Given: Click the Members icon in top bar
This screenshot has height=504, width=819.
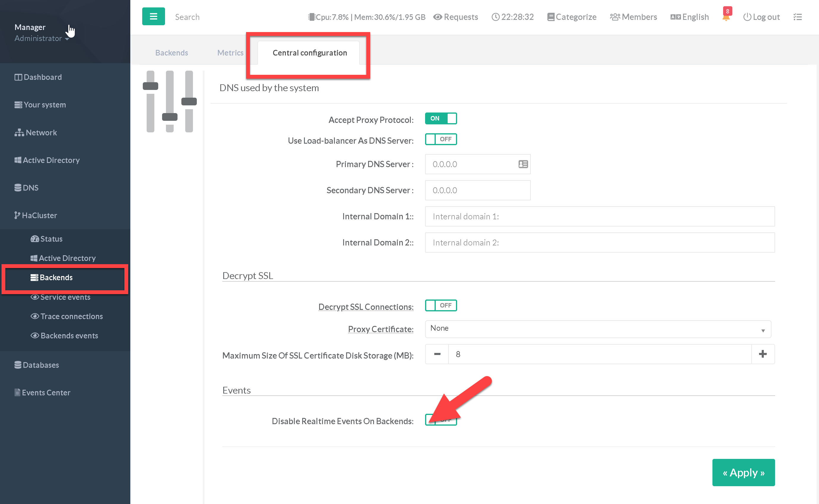Looking at the screenshot, I should point(614,17).
